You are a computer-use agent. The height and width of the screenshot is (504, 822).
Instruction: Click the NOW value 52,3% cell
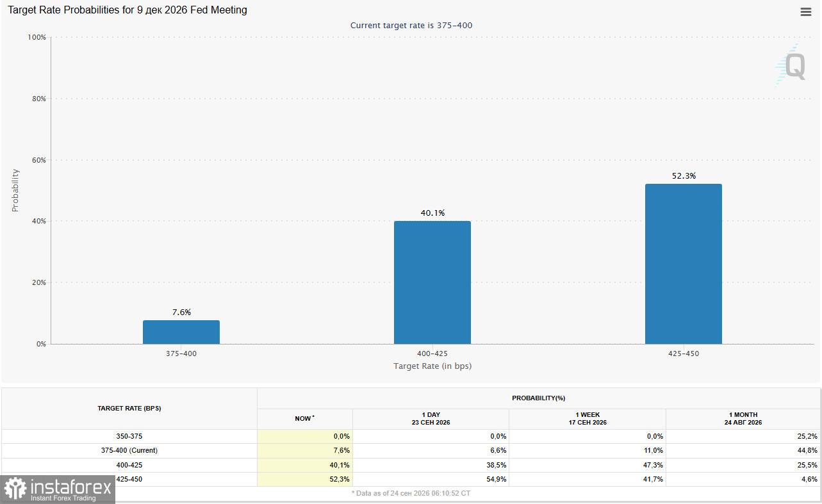[x=305, y=479]
